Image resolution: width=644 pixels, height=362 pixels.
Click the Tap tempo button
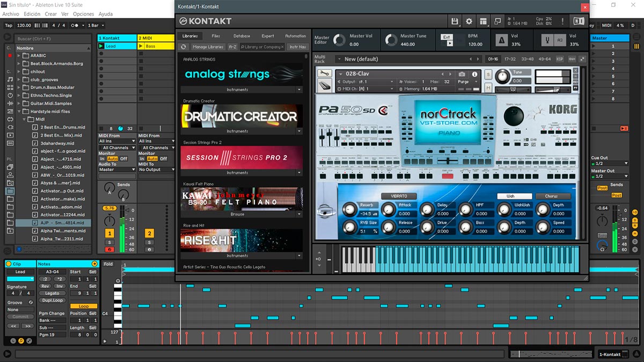click(x=9, y=25)
